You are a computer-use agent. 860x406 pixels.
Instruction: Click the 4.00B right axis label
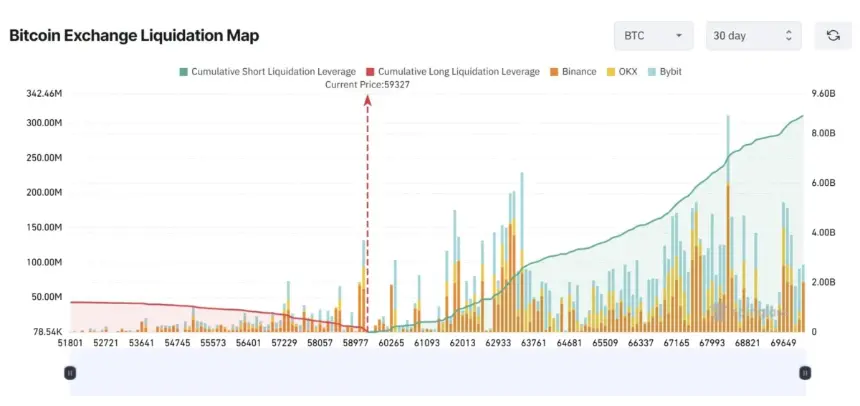click(823, 233)
